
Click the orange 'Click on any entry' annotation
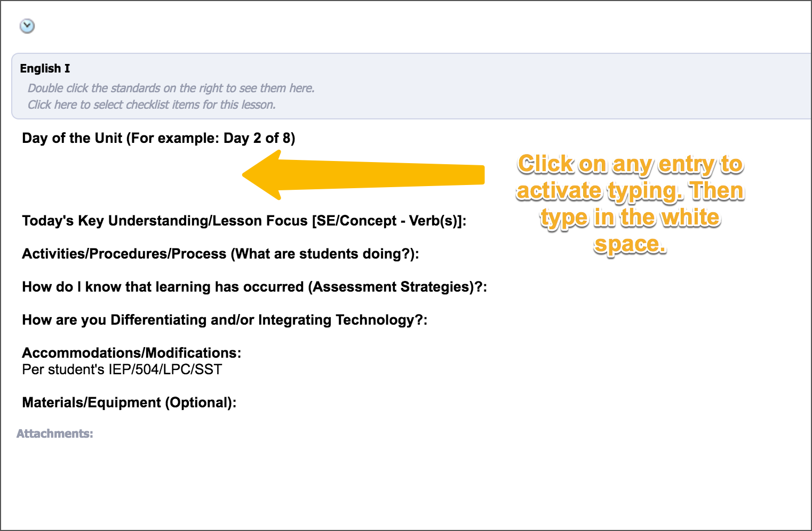(x=630, y=164)
